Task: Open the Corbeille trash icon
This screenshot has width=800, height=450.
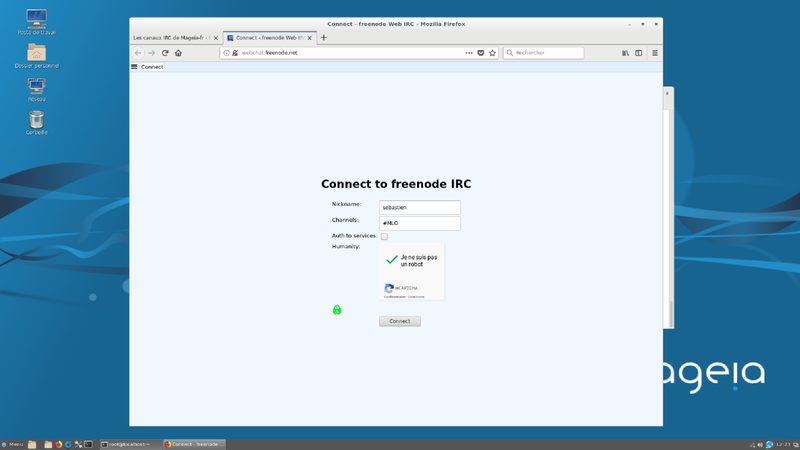Action: click(37, 122)
